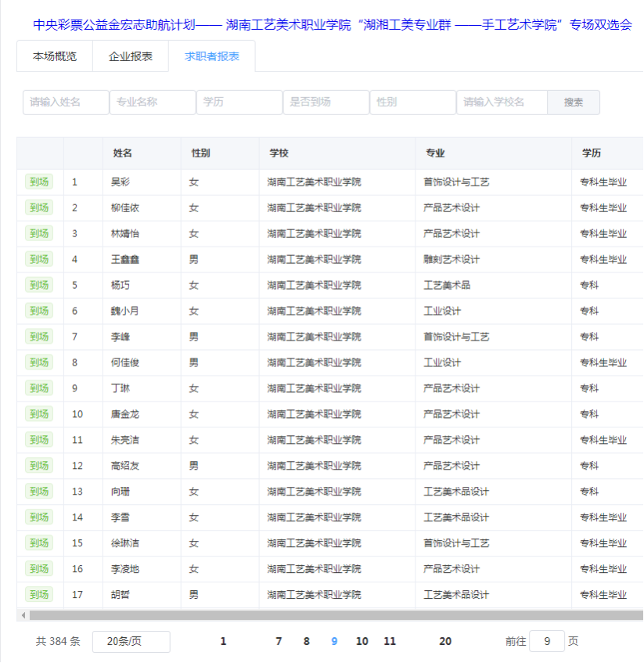The width and height of the screenshot is (644, 663).
Task: Click the 到场 tag for 吴彩
Action: 39,182
